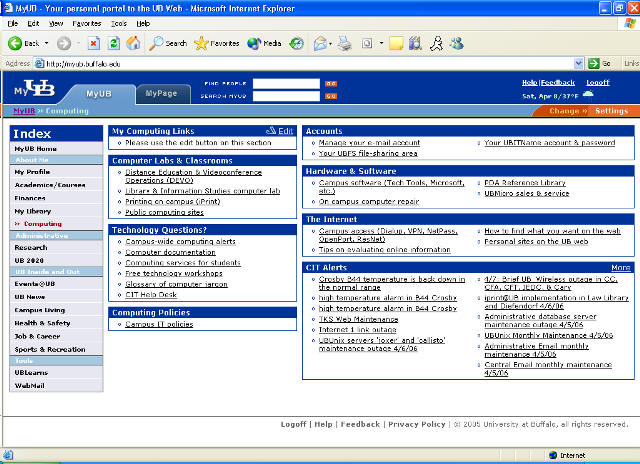The image size is (640, 464).
Task: Open the Favorites menu
Action: (87, 24)
